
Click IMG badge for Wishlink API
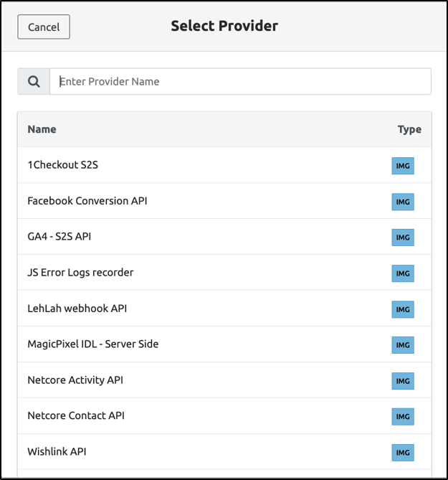(403, 453)
